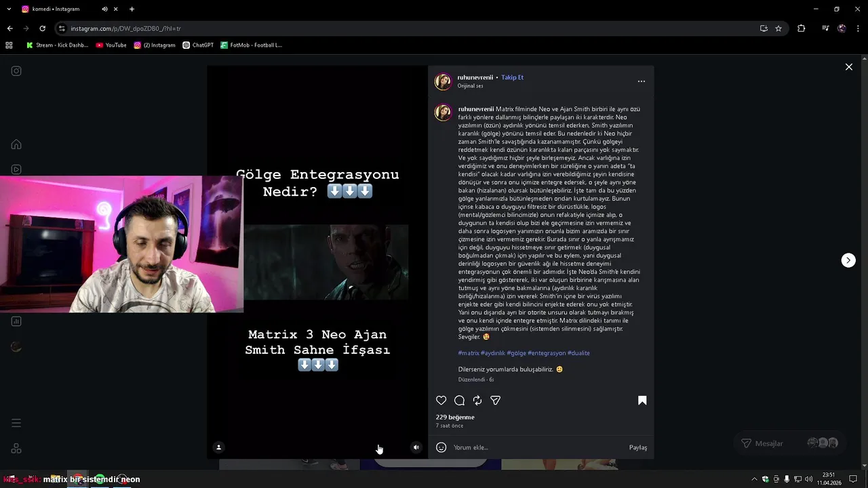The width and height of the screenshot is (868, 488).
Task: Go to Home icon in Instagram sidebar
Action: point(16,144)
